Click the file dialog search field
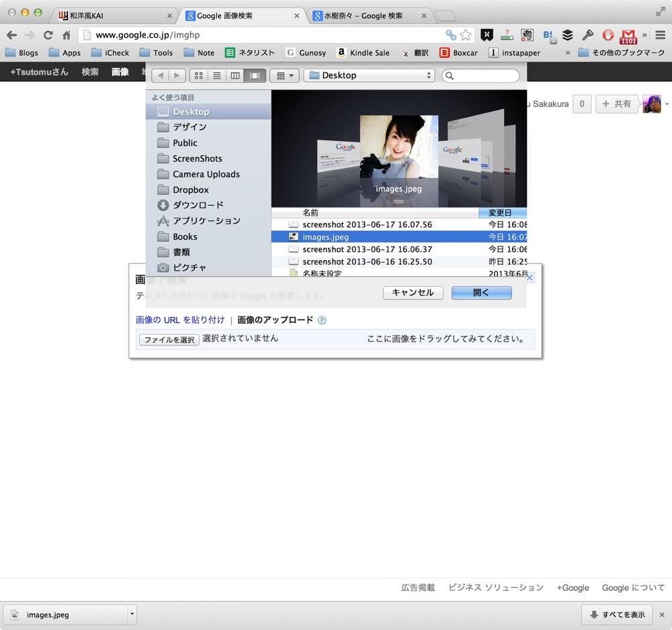The width and height of the screenshot is (672, 630). point(480,76)
